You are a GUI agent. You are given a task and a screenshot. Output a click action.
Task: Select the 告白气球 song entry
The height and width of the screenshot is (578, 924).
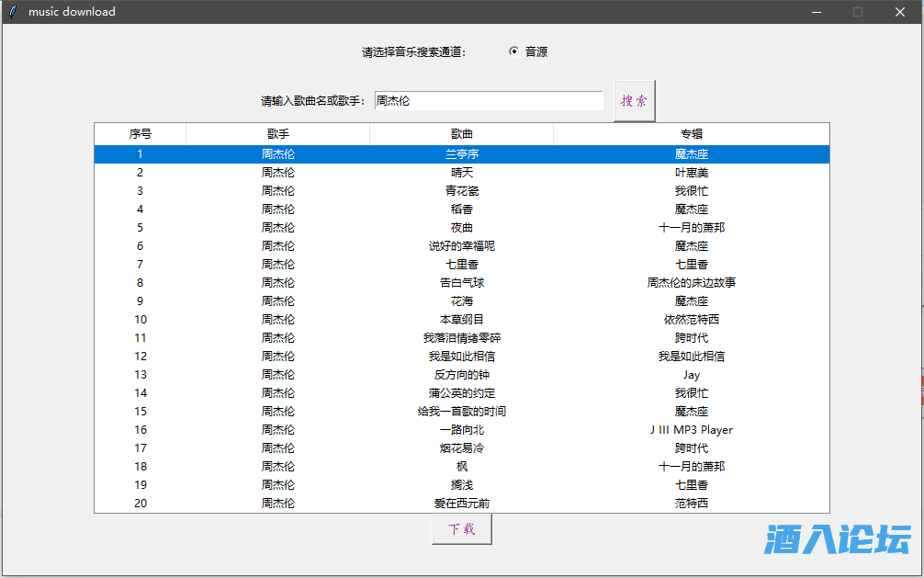pos(461,283)
